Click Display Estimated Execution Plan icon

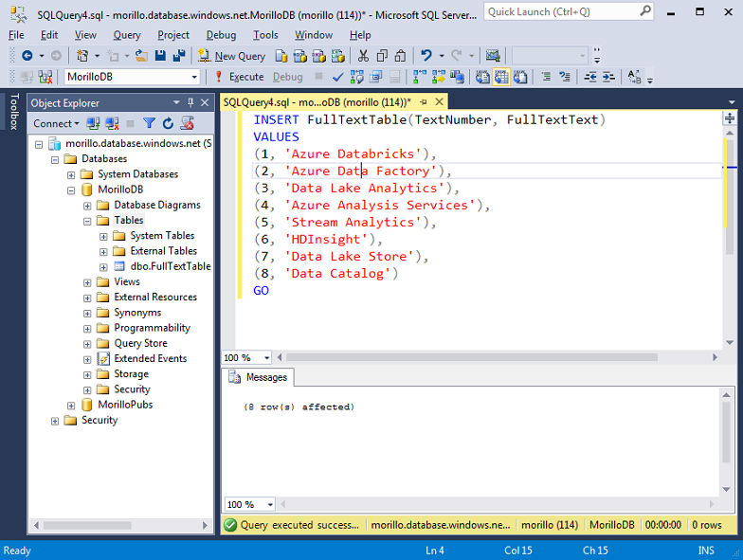tap(356, 77)
